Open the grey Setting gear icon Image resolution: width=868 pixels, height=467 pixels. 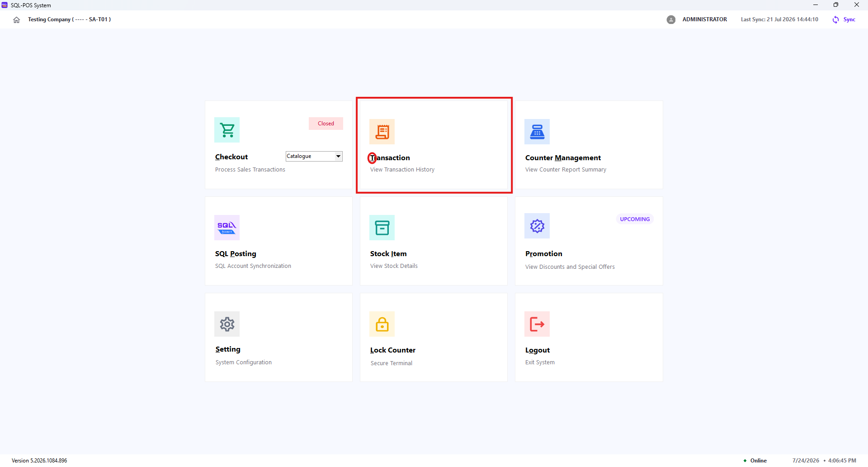pos(227,324)
